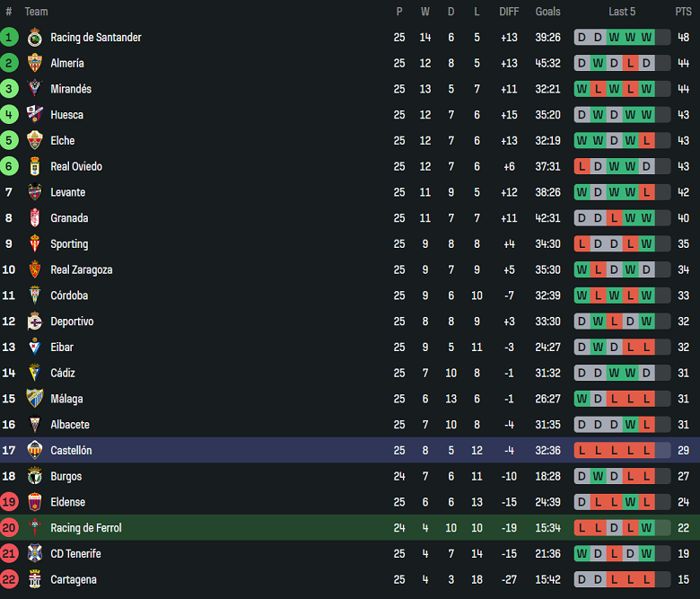Open the Mirandés team page link
This screenshot has height=599, width=700.
tap(71, 89)
